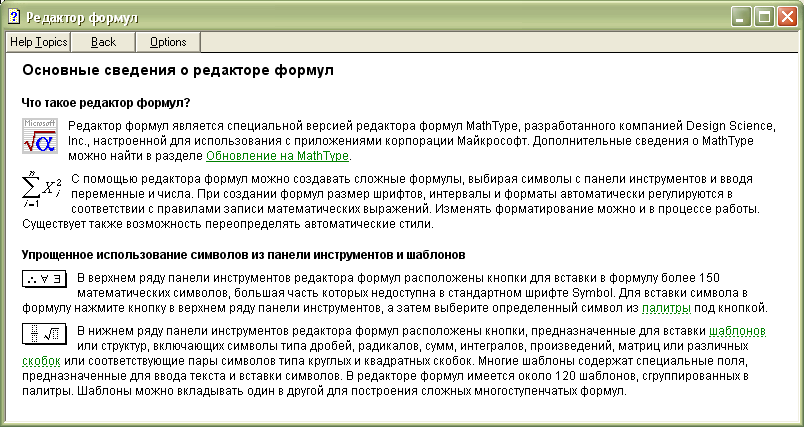This screenshot has width=804, height=427.
Task: Open the скобок glossary link
Action: tap(42, 361)
